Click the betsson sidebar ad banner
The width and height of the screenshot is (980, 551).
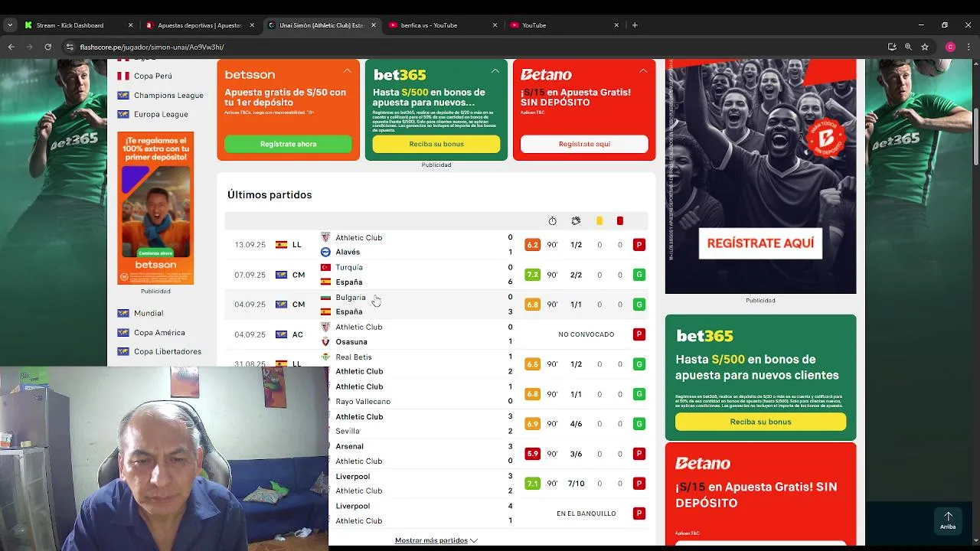pos(155,208)
